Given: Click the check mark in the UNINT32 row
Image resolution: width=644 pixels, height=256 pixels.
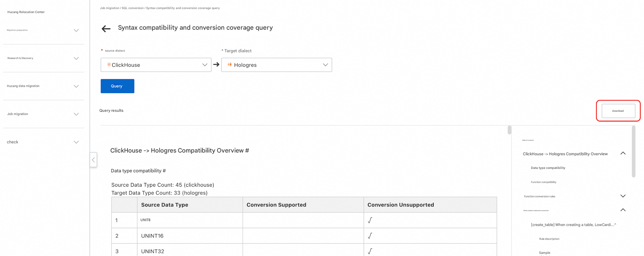Looking at the screenshot, I should coord(370,251).
